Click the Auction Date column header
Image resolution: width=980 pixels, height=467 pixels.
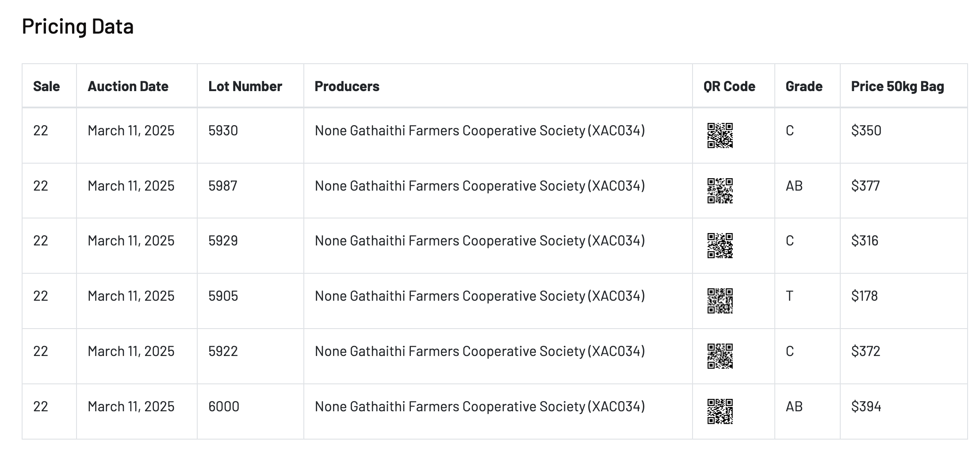pos(128,86)
